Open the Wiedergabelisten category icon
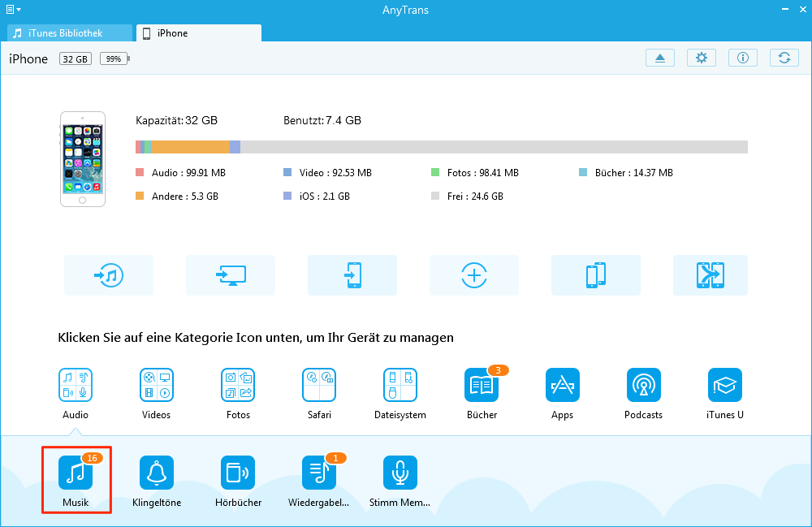 click(x=319, y=472)
